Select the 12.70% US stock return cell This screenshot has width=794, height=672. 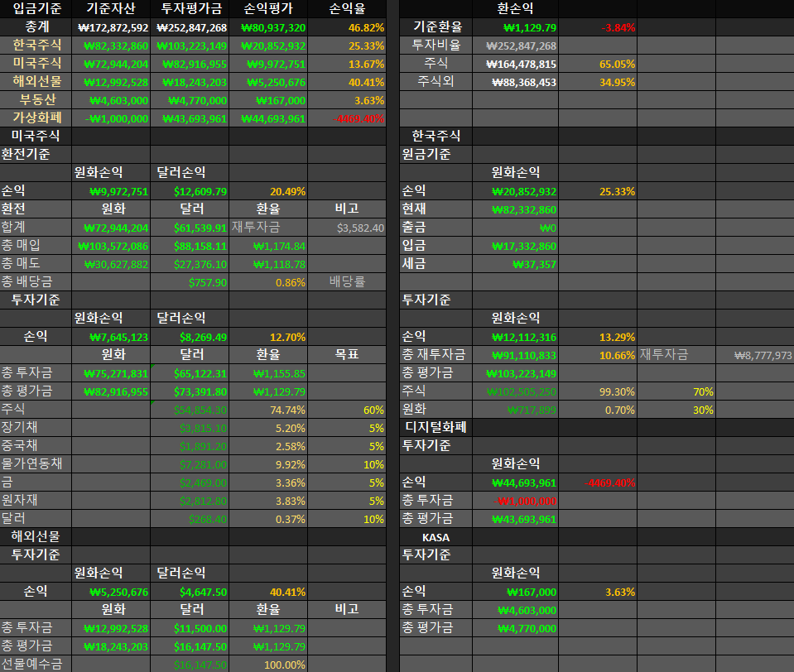click(268, 337)
